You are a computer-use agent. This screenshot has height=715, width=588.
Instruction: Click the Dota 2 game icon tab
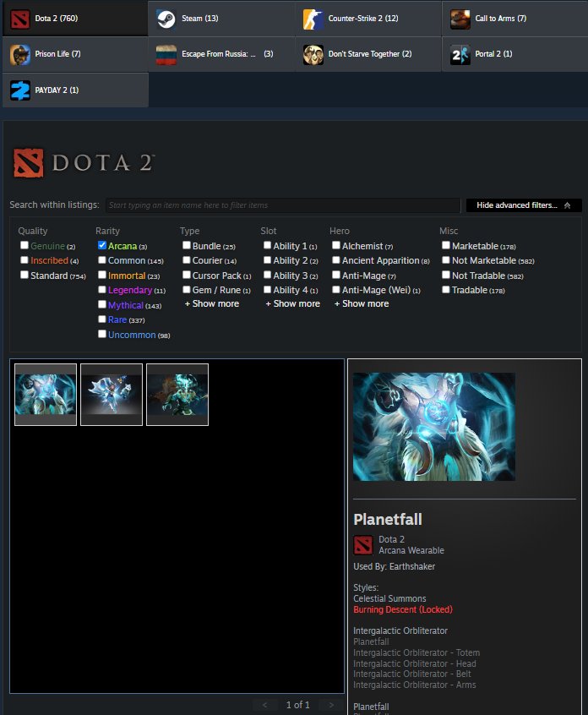[x=20, y=19]
